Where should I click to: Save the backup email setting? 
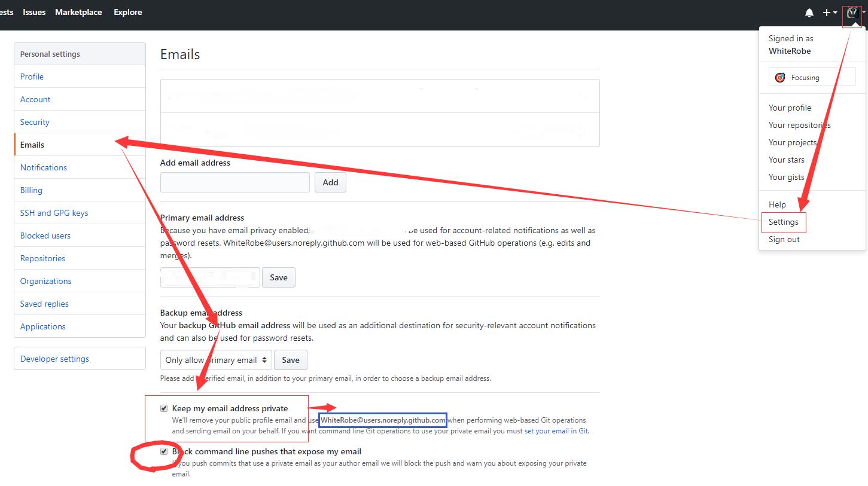(x=291, y=360)
